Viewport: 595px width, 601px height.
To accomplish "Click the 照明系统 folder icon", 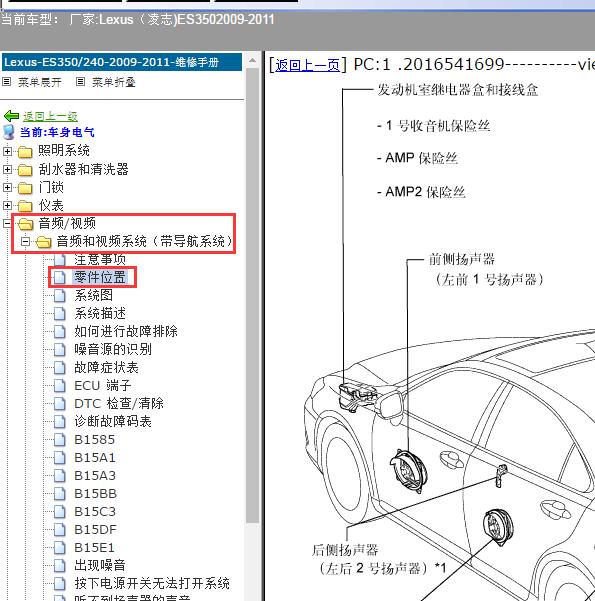I will point(25,151).
